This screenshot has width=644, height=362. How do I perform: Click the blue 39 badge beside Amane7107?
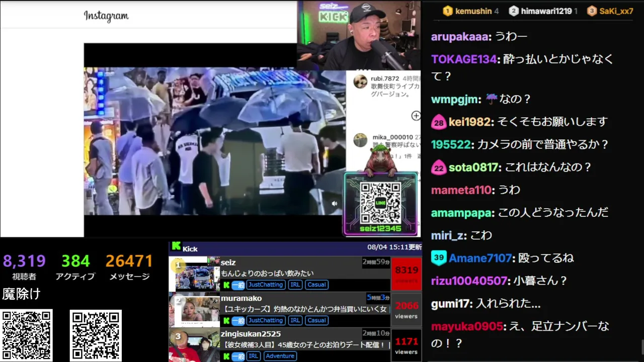point(439,258)
